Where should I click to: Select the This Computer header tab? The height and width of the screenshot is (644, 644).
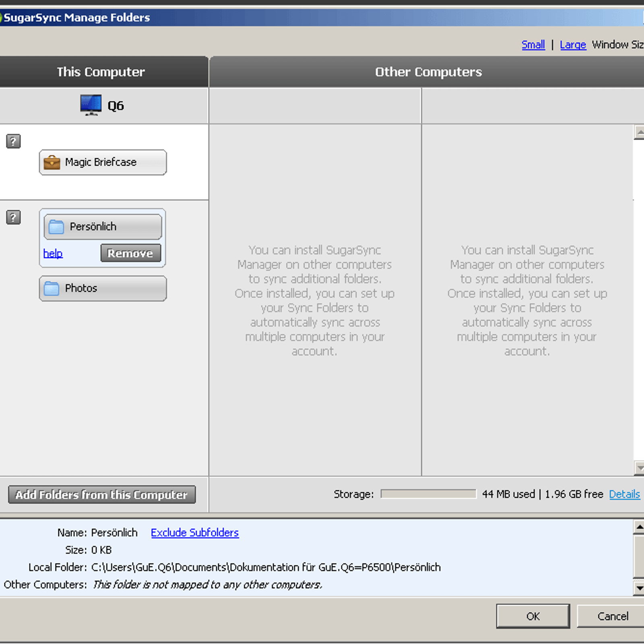coord(104,72)
